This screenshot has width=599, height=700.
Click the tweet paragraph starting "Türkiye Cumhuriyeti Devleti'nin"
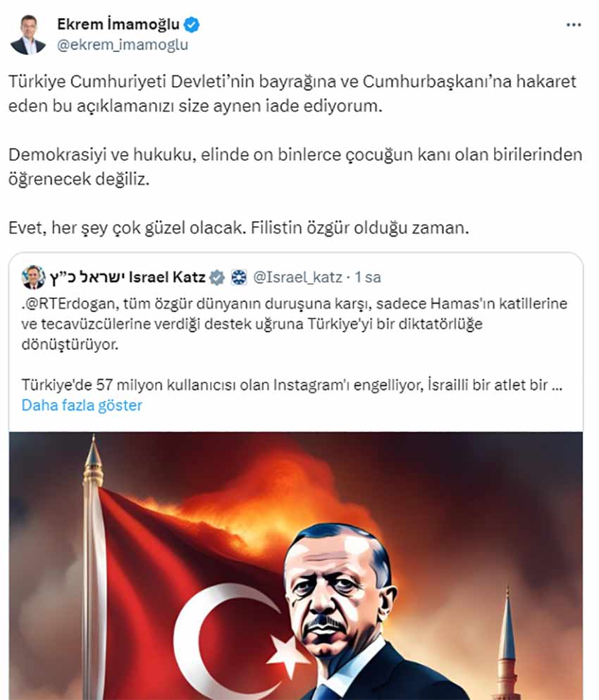pyautogui.click(x=292, y=94)
